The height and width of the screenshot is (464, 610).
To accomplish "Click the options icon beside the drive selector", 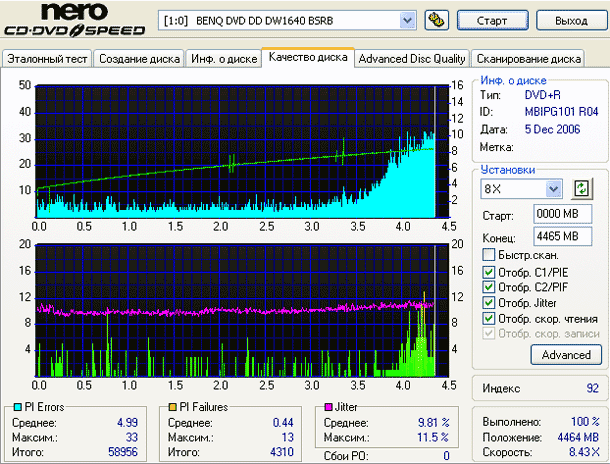I will point(436,20).
